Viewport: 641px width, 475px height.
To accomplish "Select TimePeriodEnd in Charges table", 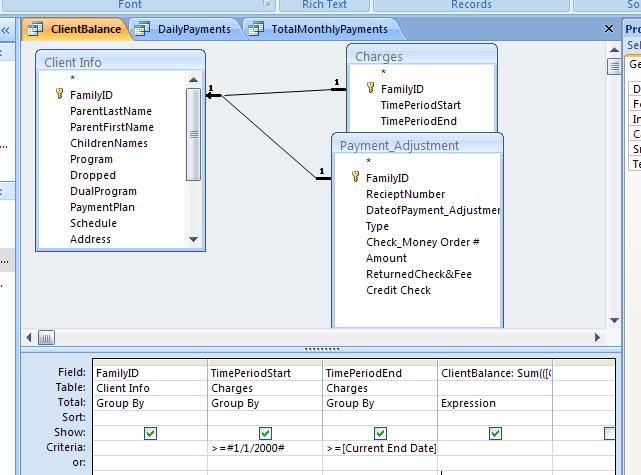I will click(x=419, y=121).
